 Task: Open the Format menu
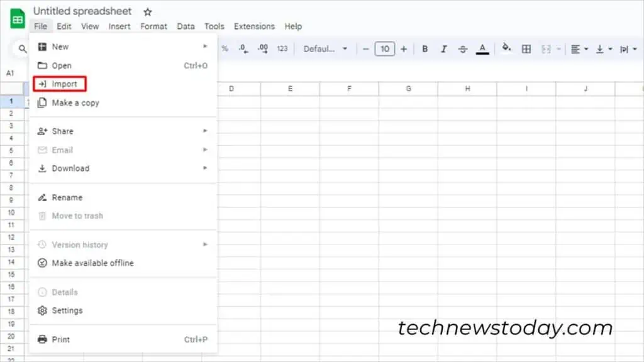pyautogui.click(x=153, y=26)
